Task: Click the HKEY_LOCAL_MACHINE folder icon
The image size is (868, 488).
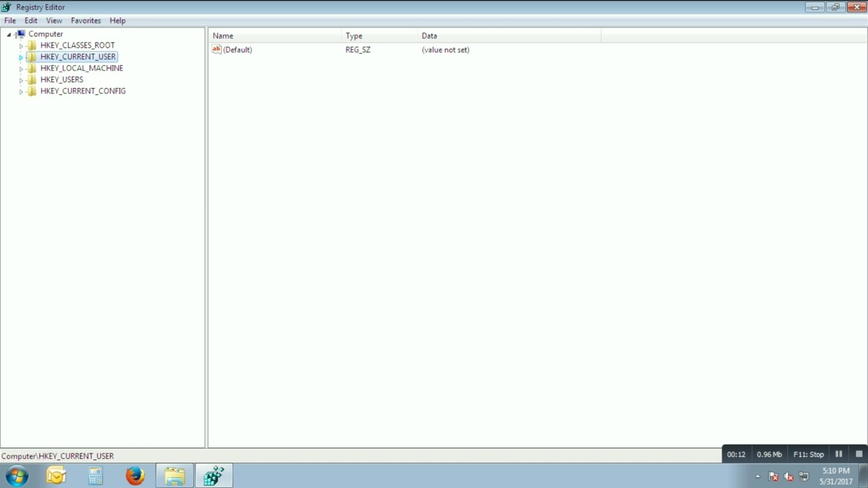Action: point(32,68)
